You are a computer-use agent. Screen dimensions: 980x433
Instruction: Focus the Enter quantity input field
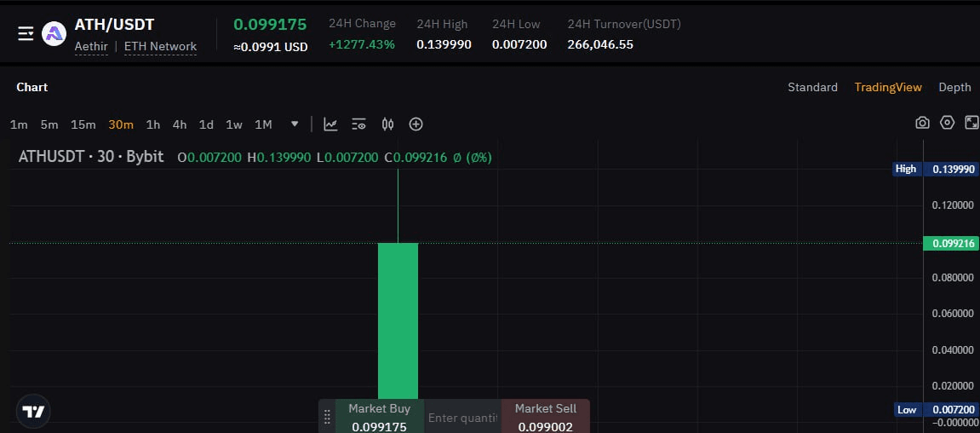coord(463,418)
